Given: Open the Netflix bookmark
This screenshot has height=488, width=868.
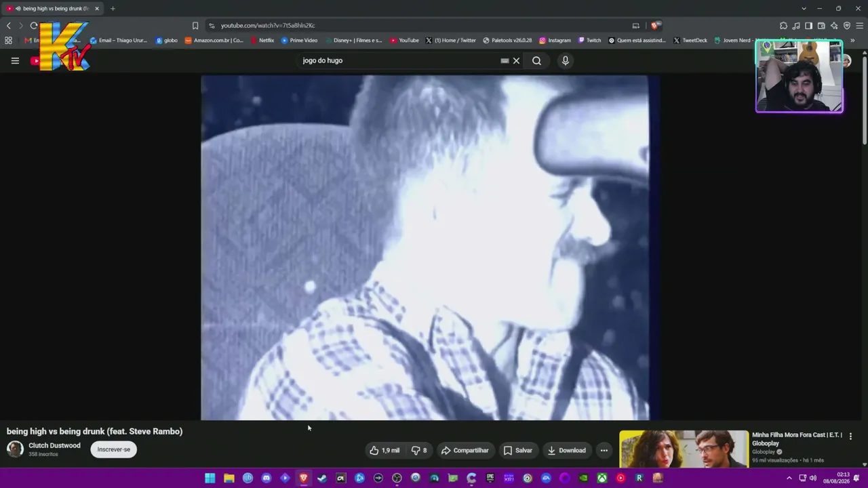Looking at the screenshot, I should point(262,41).
